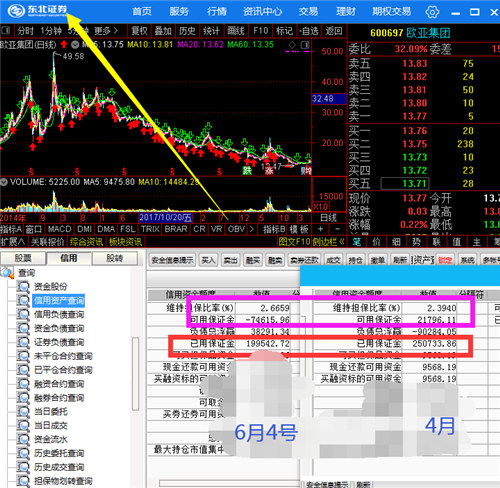Toggle the 扩展∧ panel

coord(13,242)
